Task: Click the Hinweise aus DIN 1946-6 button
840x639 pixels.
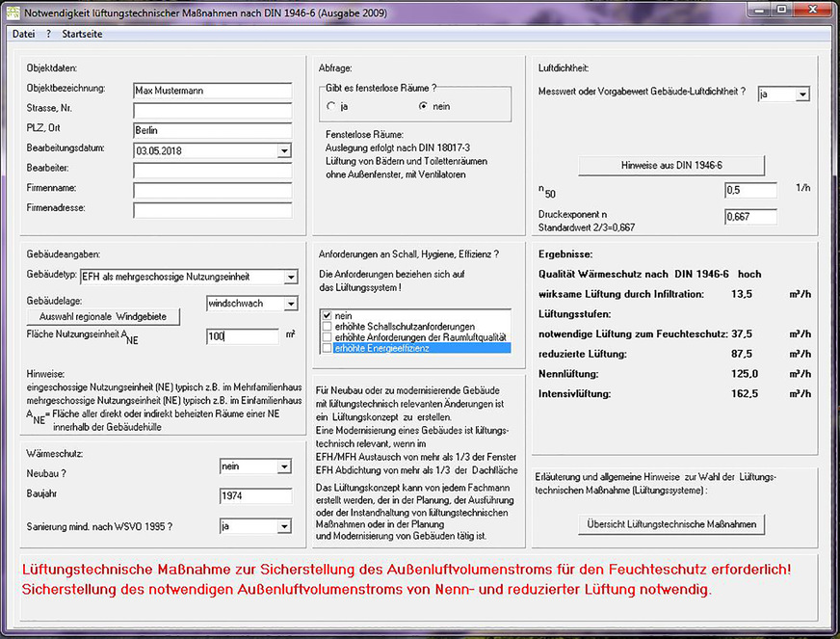Action: point(670,166)
